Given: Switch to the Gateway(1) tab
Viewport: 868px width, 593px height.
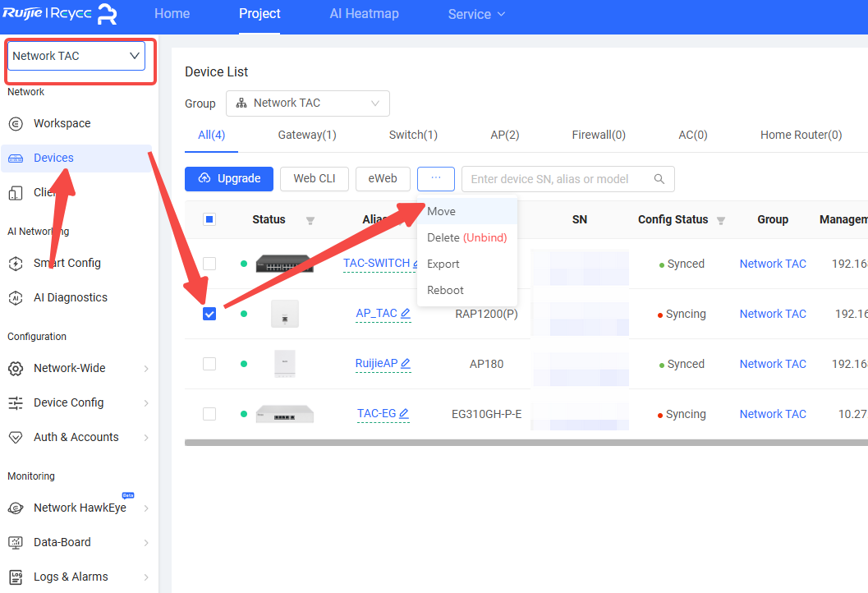Looking at the screenshot, I should coord(307,135).
